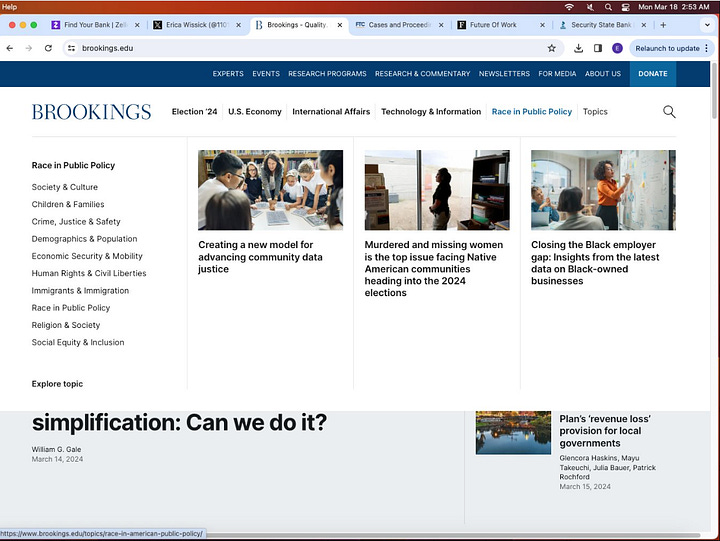Open macOS Spotlight search icon
This screenshot has width=720, height=541.
click(608, 7)
